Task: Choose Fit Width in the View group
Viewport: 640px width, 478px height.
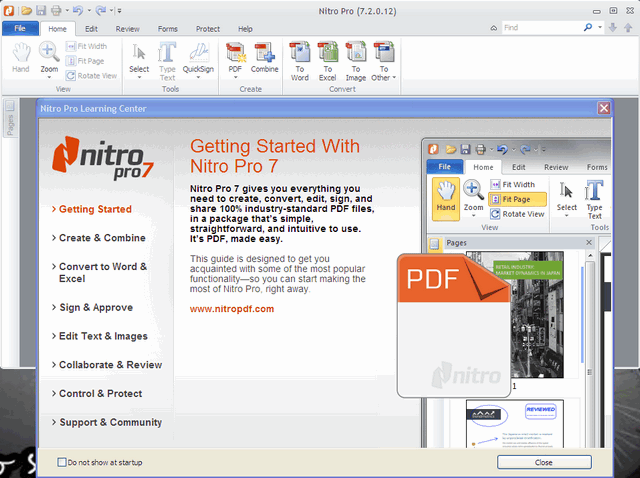Action: (x=87, y=47)
